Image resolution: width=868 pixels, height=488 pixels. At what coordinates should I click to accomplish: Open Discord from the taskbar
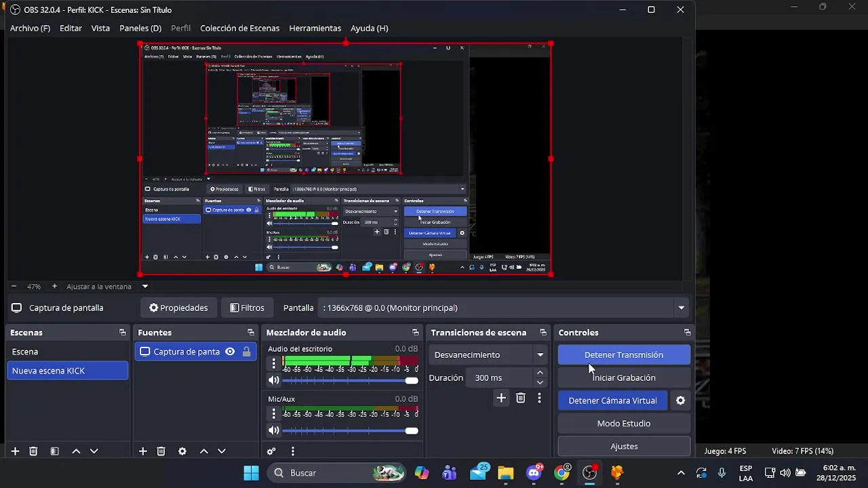point(534,472)
